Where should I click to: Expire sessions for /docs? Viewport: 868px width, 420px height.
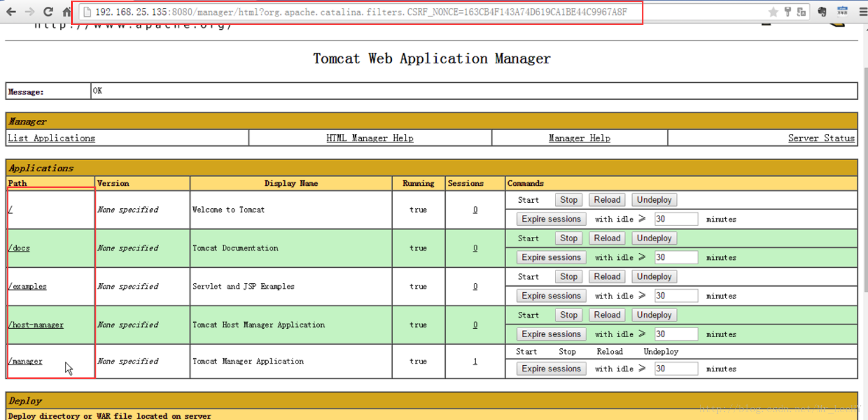(x=551, y=258)
